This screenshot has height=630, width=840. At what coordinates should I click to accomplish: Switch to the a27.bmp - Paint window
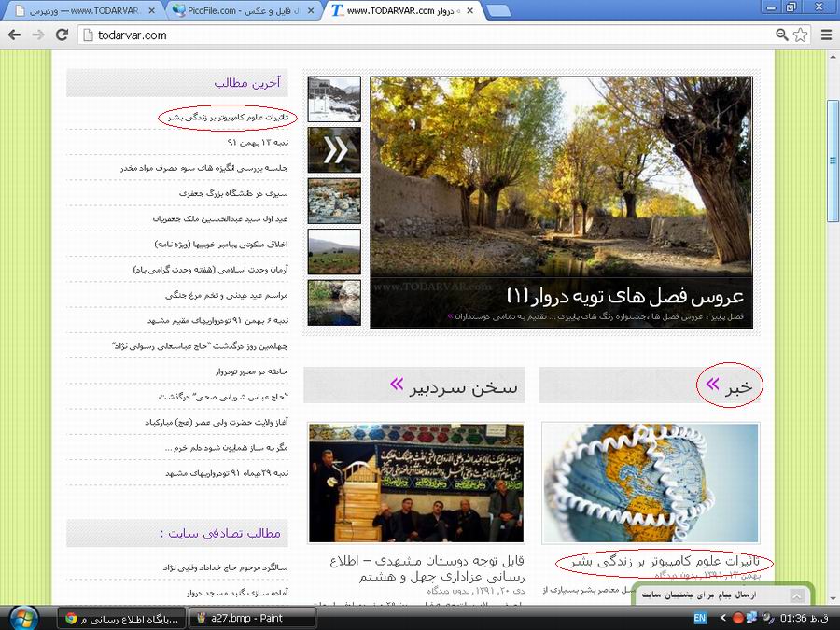[x=252, y=619]
